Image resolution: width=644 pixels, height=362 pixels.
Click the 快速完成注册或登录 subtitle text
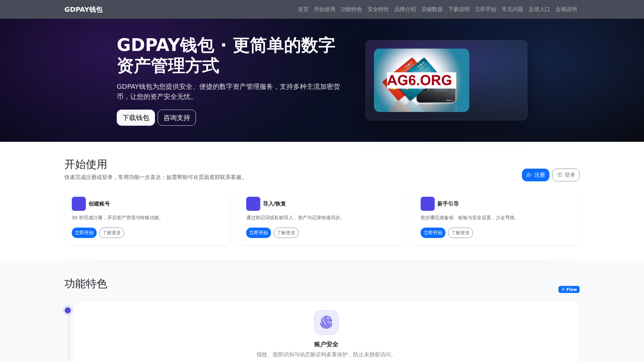156,177
